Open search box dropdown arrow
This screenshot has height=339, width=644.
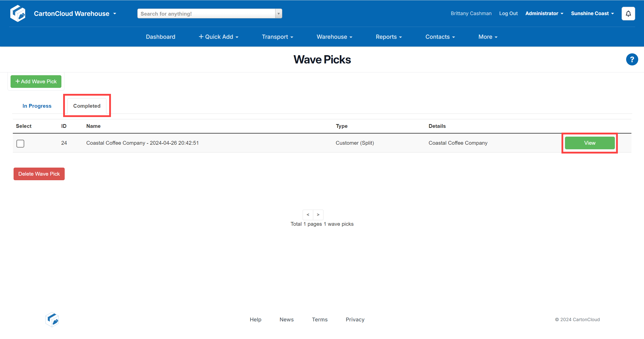click(278, 14)
